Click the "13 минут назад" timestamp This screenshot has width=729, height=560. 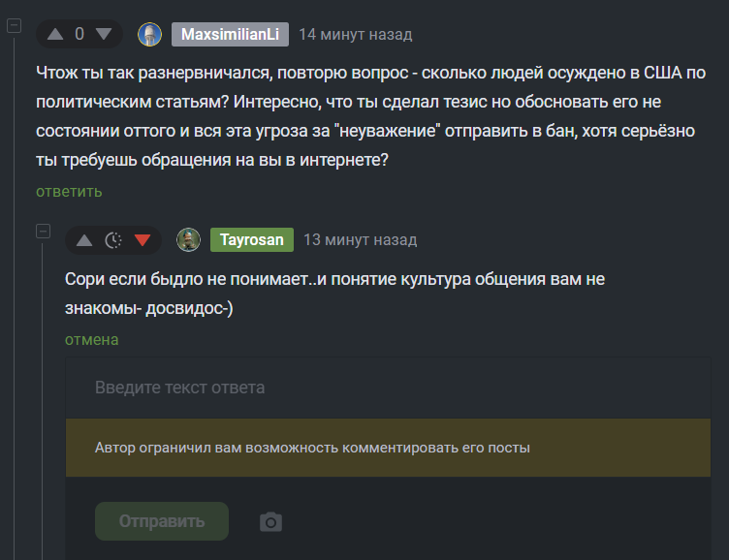360,239
